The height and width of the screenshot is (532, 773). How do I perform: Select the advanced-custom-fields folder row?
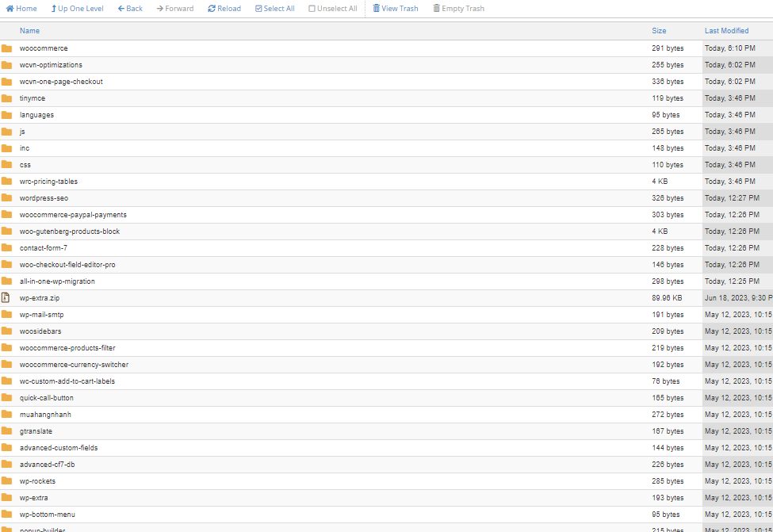(59, 448)
